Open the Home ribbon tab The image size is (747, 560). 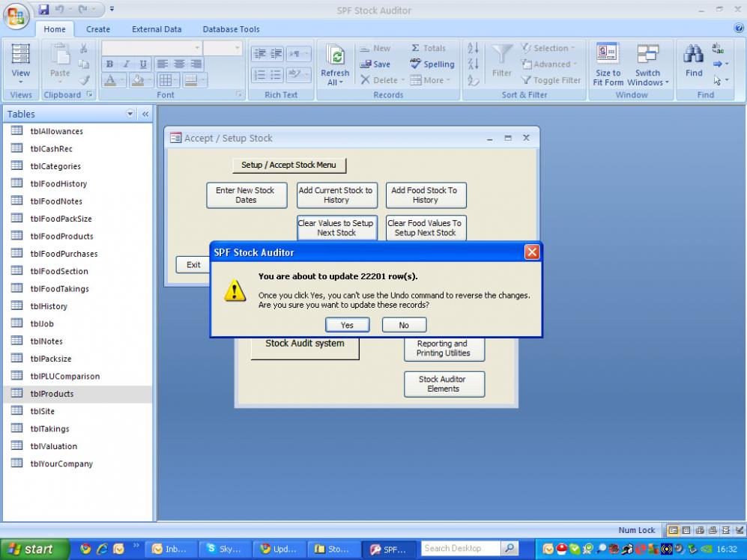point(55,29)
